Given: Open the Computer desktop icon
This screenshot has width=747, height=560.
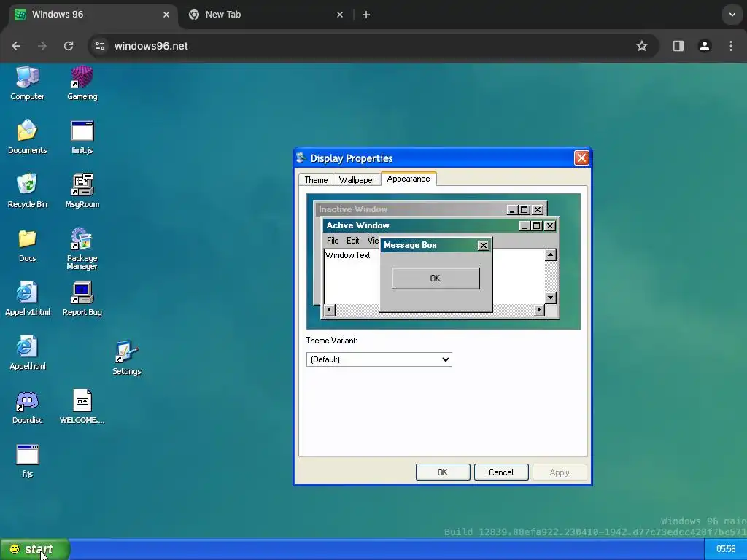Looking at the screenshot, I should click(x=27, y=83).
